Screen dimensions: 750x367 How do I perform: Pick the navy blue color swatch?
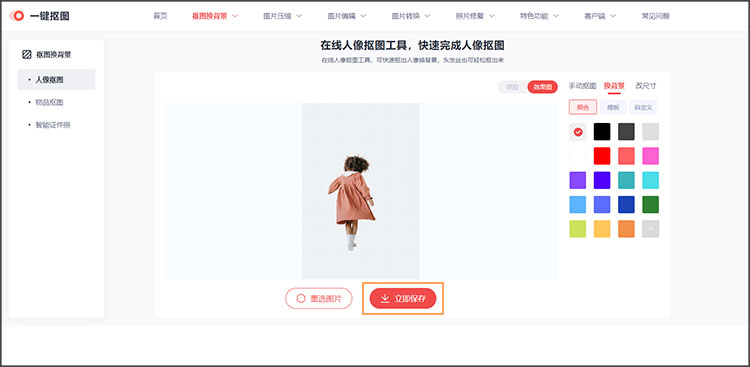pos(626,204)
